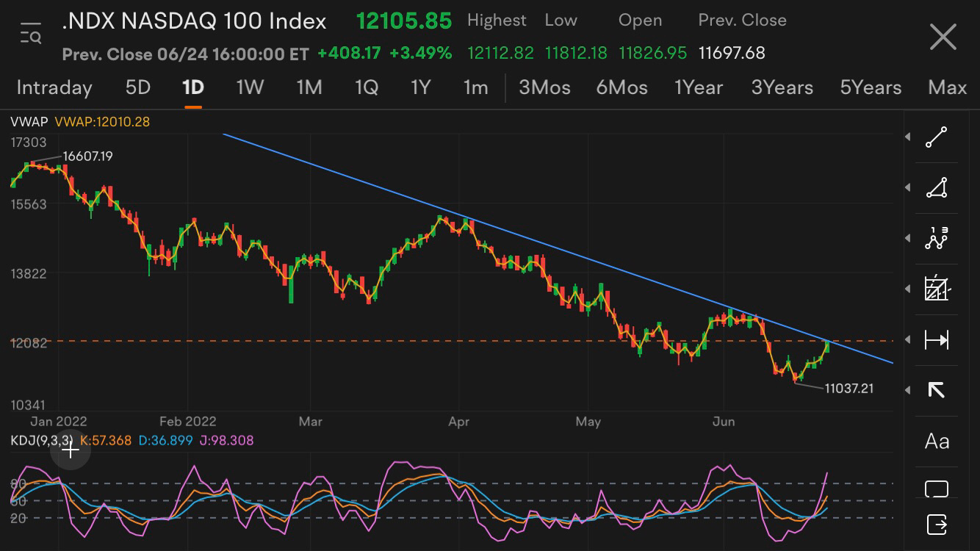The image size is (980, 551).
Task: Click the D:36.899 indicator value
Action: 166,440
